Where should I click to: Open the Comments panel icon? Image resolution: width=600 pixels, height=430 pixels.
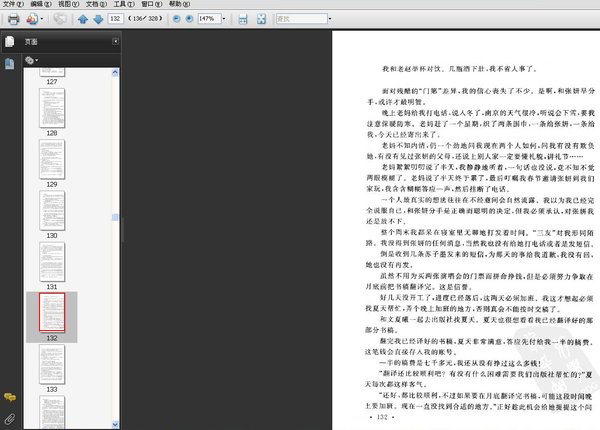[9, 398]
